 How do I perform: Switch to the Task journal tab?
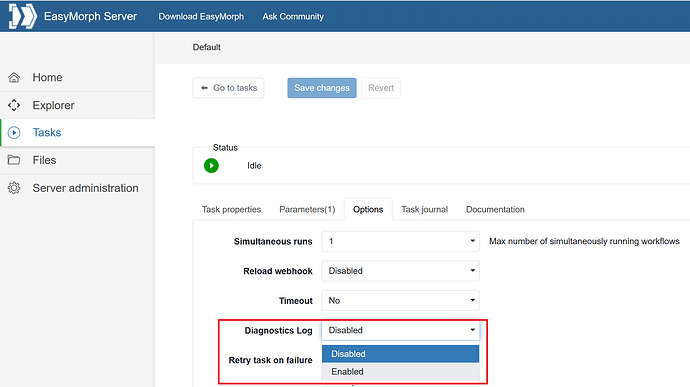[x=425, y=210]
